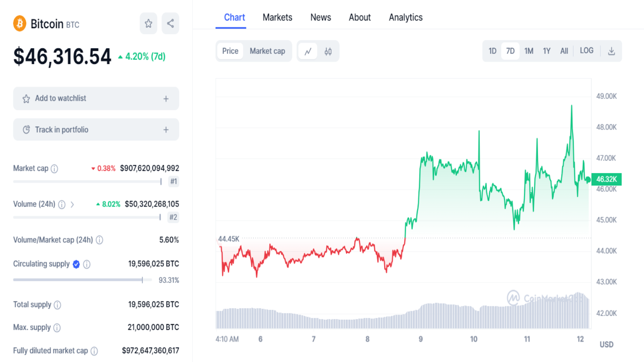The height and width of the screenshot is (362, 644).
Task: Click the $972,647,360,617 diluted cap value
Action: 151,351
